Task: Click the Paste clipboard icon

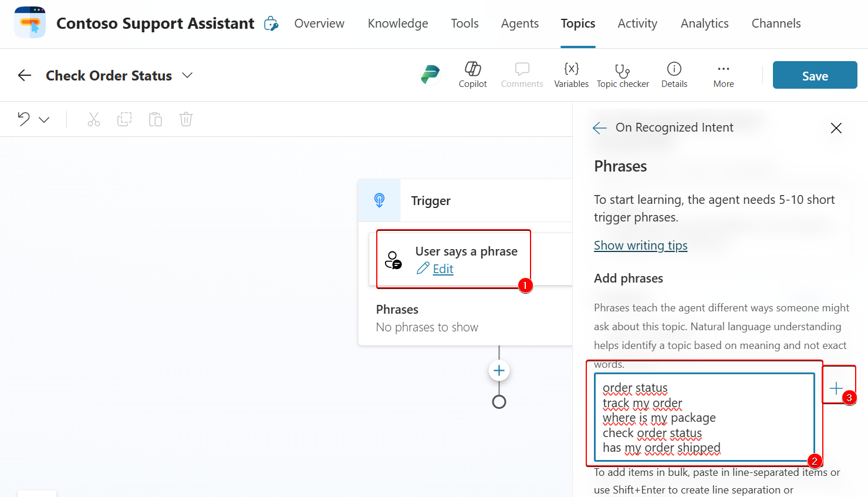Action: 156,119
